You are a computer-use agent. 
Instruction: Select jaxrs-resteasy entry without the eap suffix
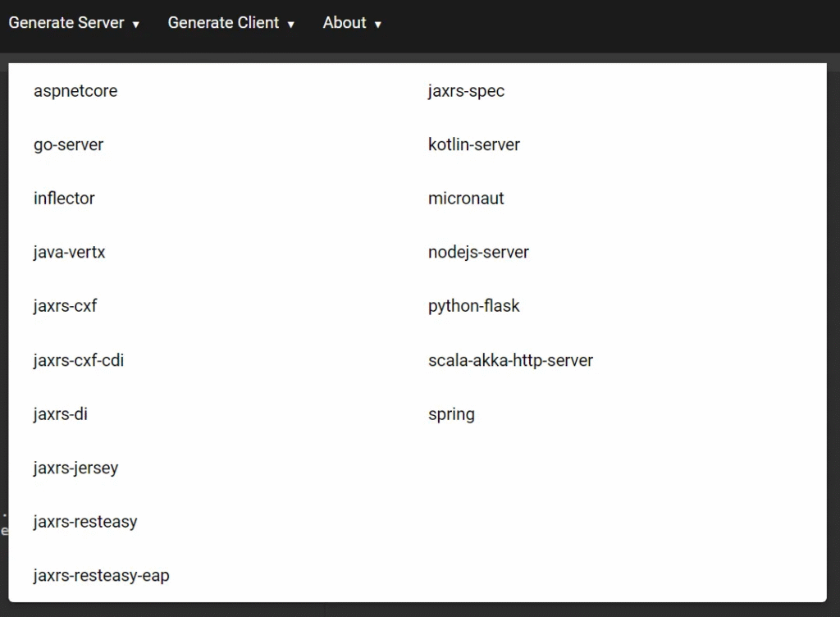85,522
